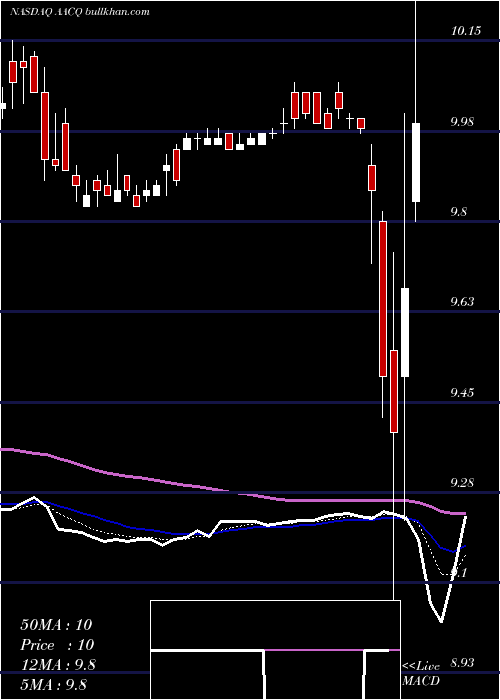500x700 pixels.
Task: Click the 5MA : 9.8 legend entry
Action: point(54,684)
